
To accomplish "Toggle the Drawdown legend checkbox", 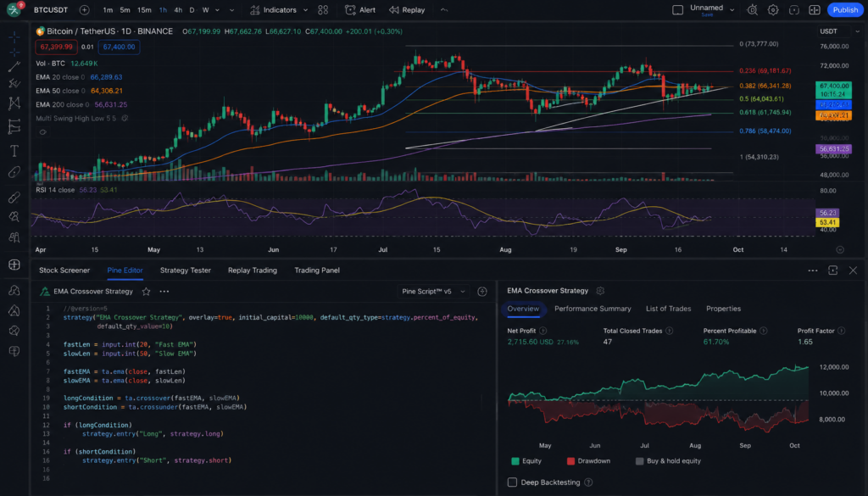I will [x=570, y=461].
